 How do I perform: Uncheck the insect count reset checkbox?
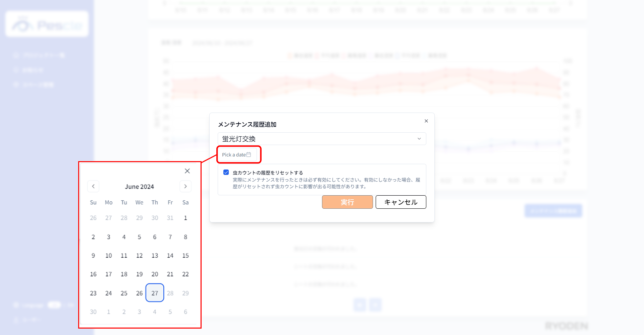click(x=226, y=172)
